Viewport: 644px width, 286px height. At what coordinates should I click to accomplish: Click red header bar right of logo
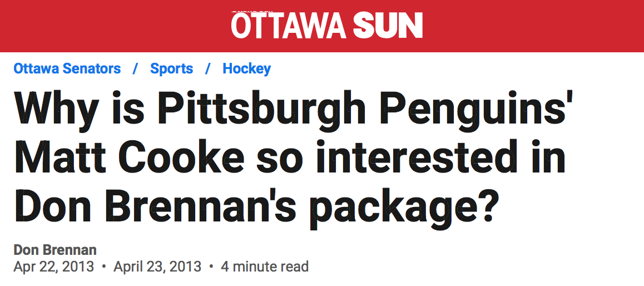pos(528,26)
